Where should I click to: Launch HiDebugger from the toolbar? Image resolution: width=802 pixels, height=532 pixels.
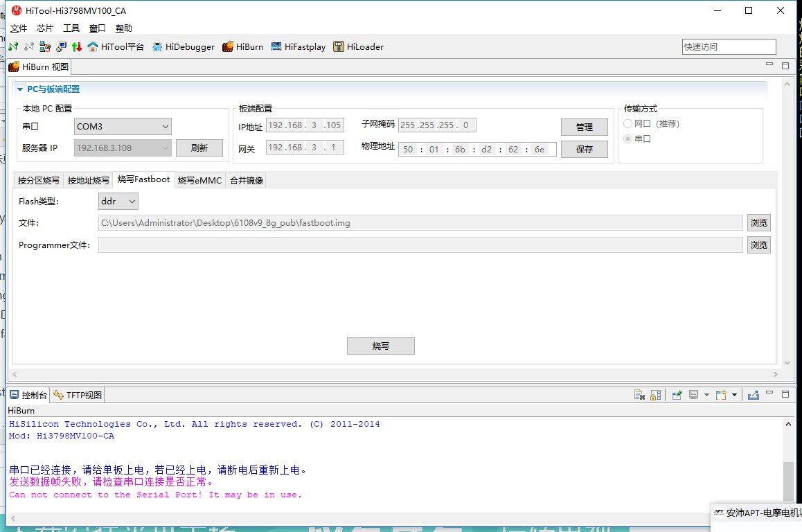184,46
